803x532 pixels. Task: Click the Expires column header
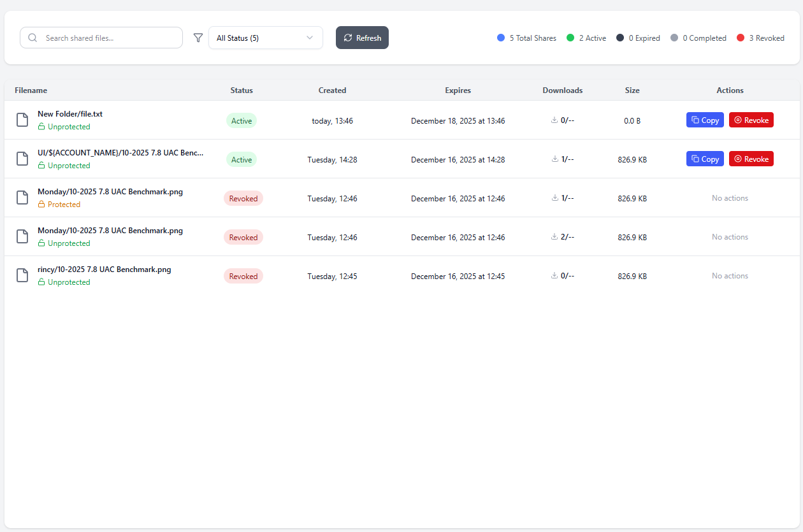click(458, 90)
